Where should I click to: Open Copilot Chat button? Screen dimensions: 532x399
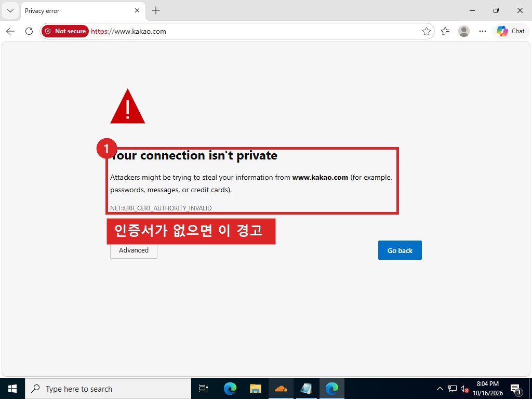pos(511,31)
